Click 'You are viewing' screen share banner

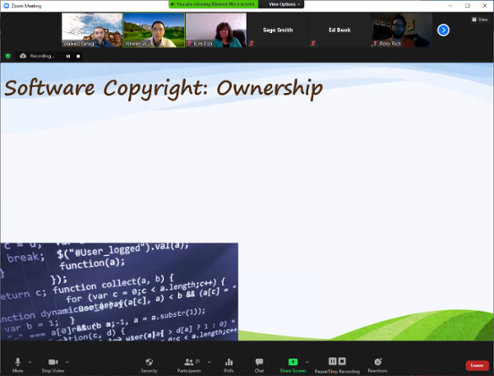(213, 4)
